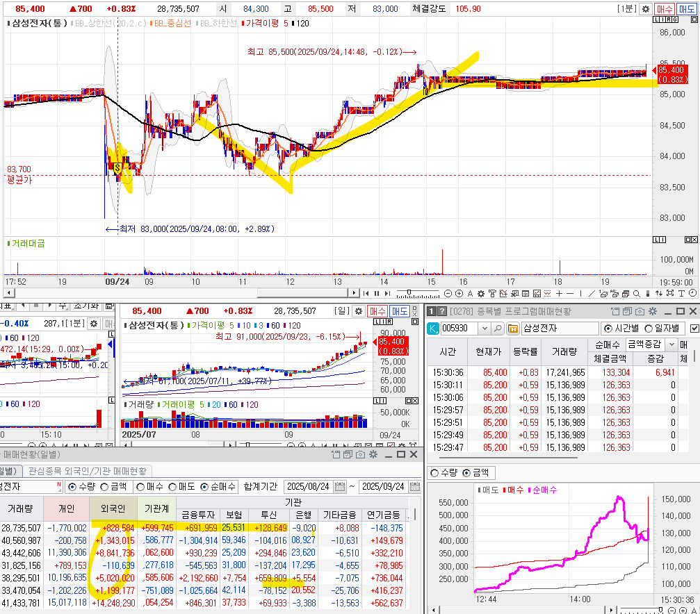The height and width of the screenshot is (614, 700).
Task: Click the red wavy lines indicator icon
Action: pos(547,293)
